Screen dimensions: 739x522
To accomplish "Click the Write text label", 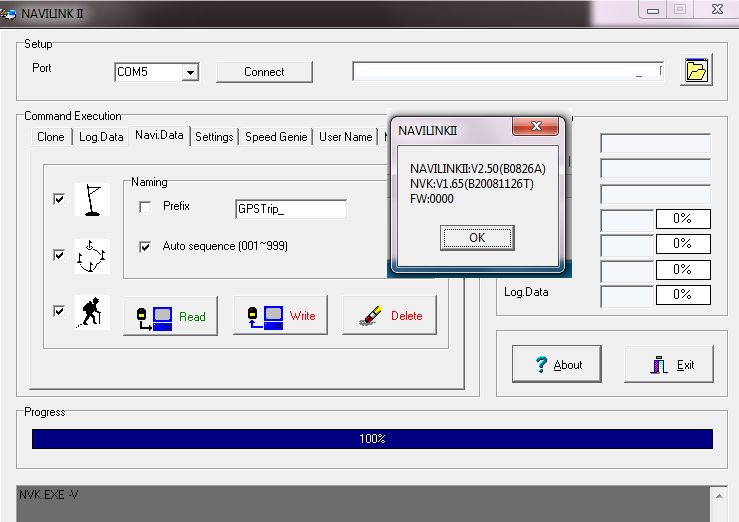I will (x=303, y=316).
